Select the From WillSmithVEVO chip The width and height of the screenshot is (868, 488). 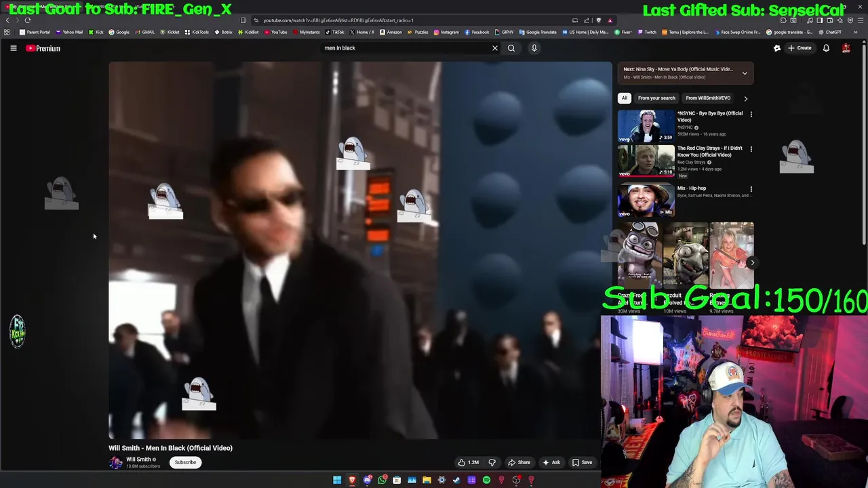[x=708, y=98]
